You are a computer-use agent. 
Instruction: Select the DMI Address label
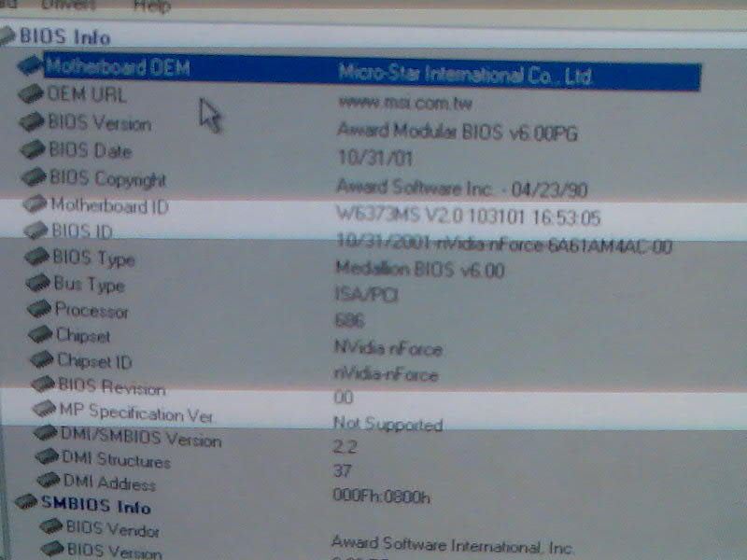pos(109,483)
